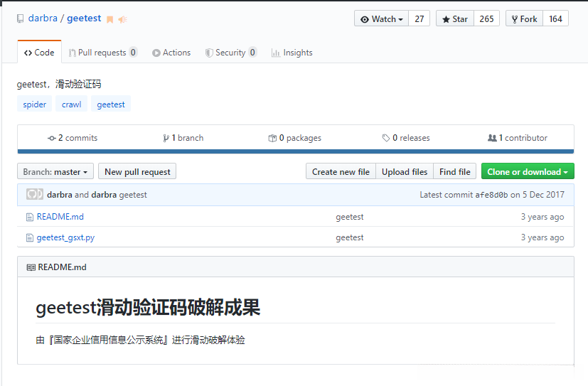Click the 'on 5 Dec 2017' commit date
The image size is (588, 386).
pos(538,195)
